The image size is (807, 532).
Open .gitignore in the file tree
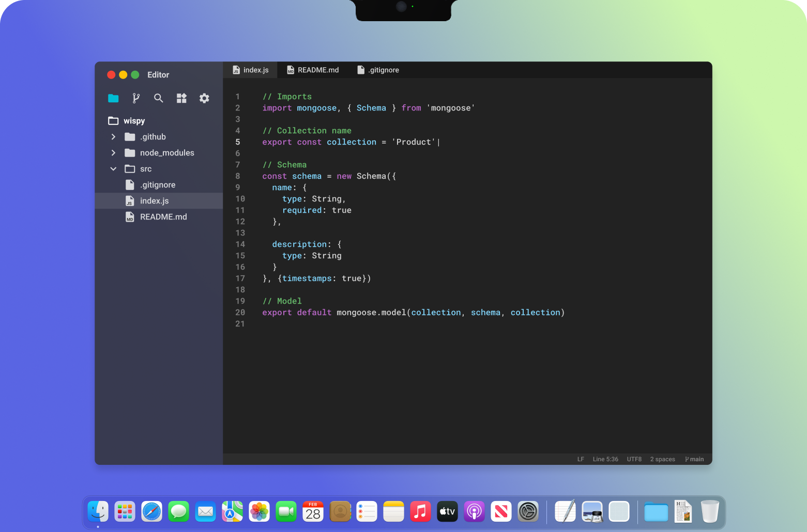[x=159, y=185]
